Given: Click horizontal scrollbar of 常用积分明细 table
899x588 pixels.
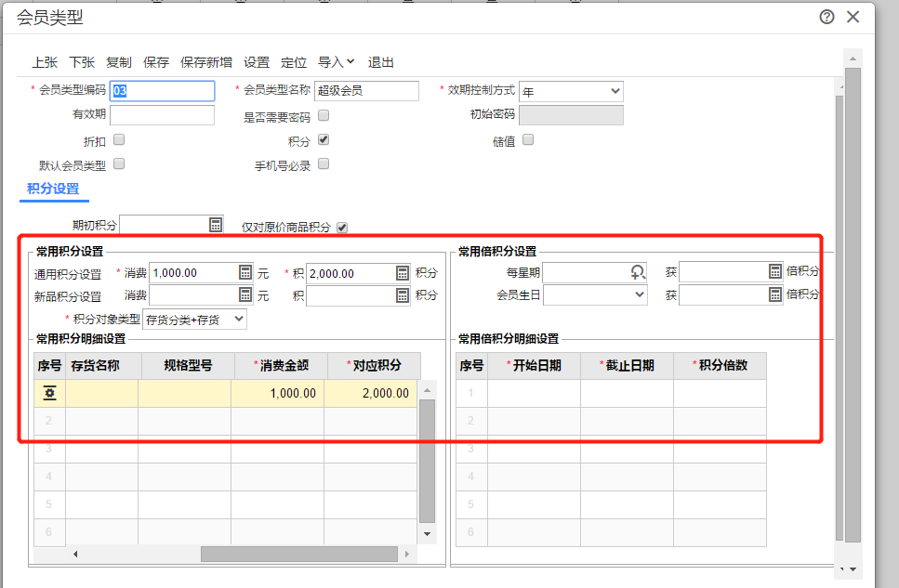Looking at the screenshot, I should [298, 555].
